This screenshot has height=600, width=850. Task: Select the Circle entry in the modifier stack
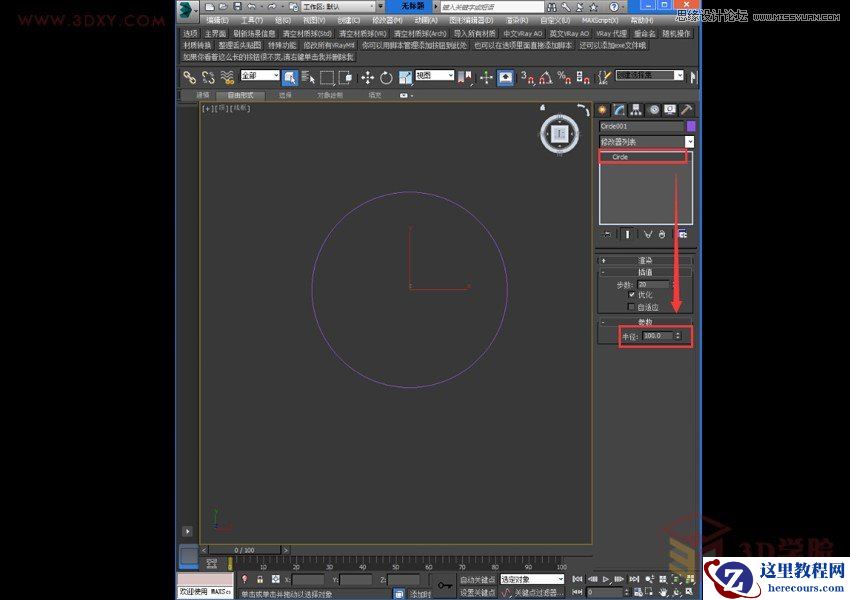pos(622,156)
